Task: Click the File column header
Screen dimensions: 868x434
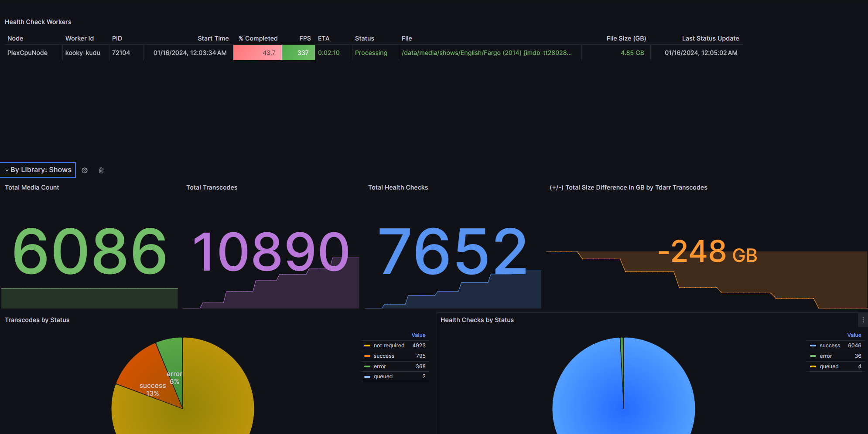Action: pos(407,38)
